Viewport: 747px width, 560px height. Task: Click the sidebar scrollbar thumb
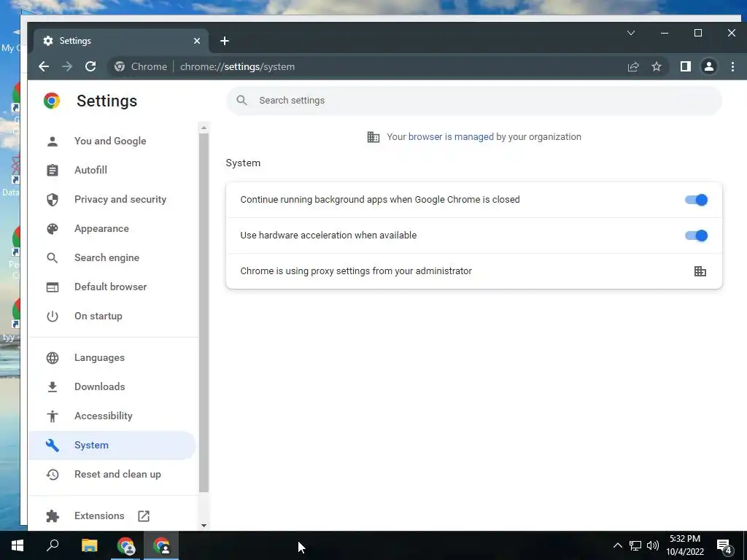point(204,313)
